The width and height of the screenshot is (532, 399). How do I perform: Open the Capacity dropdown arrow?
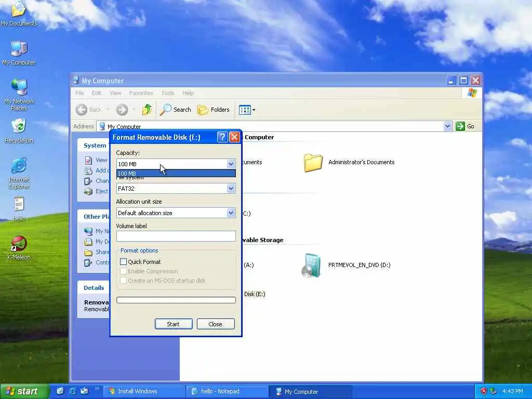231,164
